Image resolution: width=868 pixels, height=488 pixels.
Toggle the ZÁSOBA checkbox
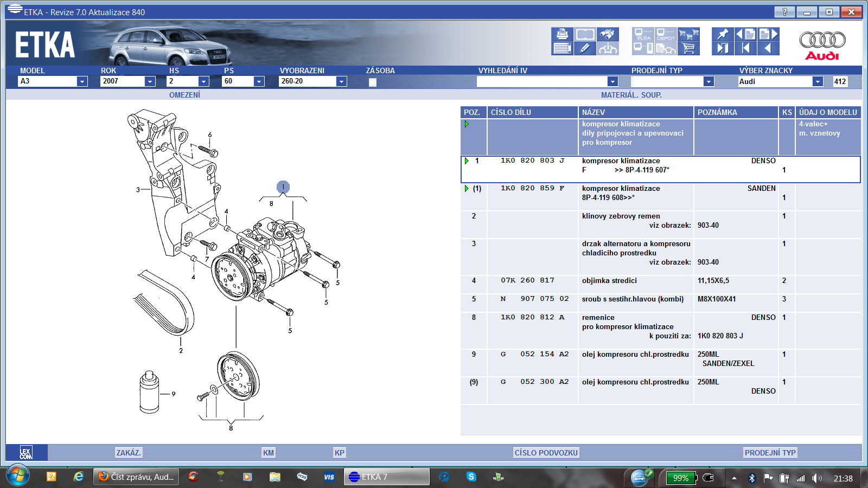(x=372, y=82)
